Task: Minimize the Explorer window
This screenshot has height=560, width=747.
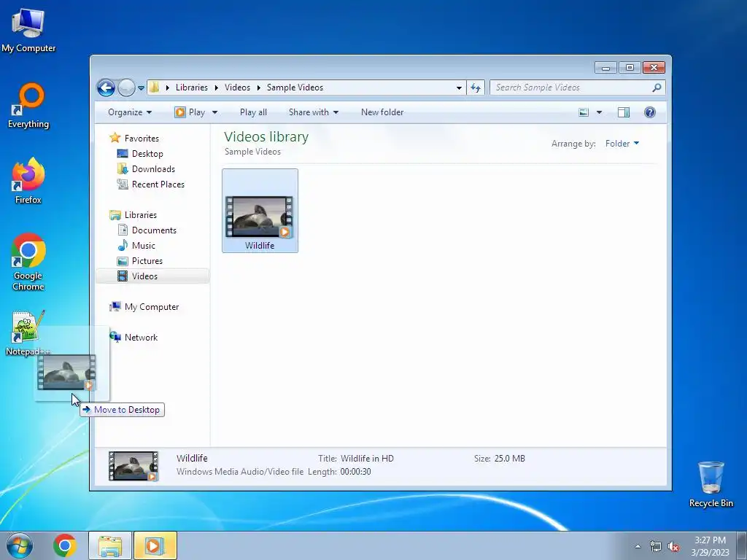Action: coord(606,68)
